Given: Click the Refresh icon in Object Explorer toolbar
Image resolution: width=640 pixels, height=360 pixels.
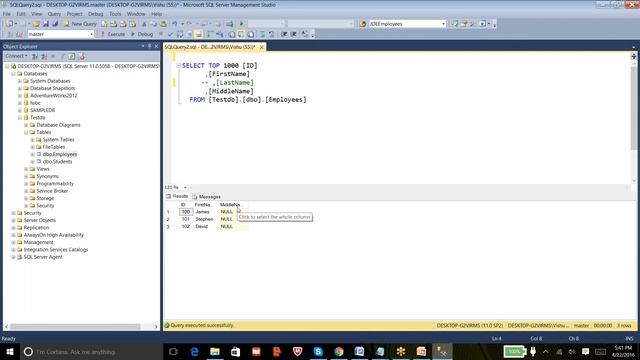Looking at the screenshot, I should [x=72, y=56].
